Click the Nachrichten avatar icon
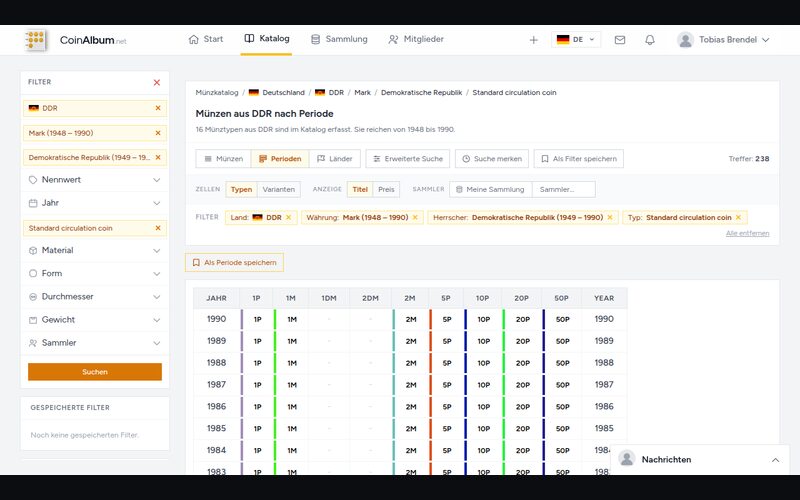This screenshot has height=500, width=800. pos(627,459)
